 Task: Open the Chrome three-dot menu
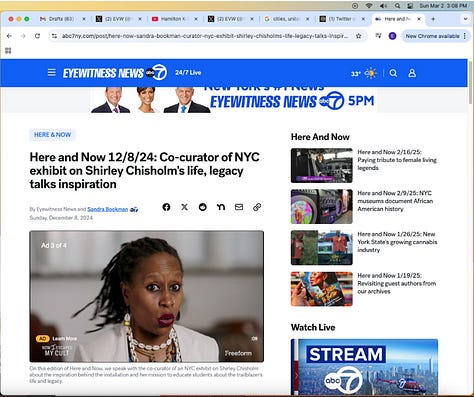[465, 36]
